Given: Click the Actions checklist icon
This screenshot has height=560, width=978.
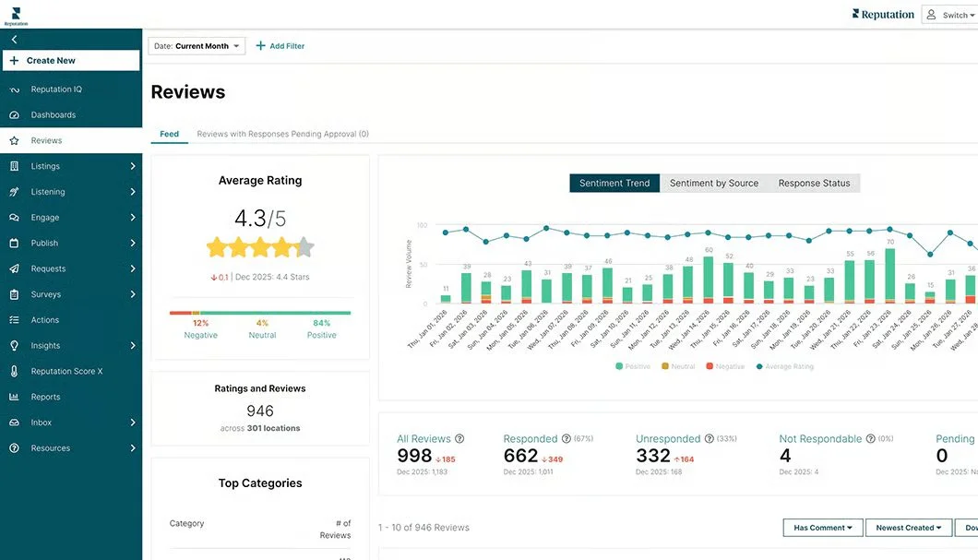Looking at the screenshot, I should pyautogui.click(x=14, y=320).
